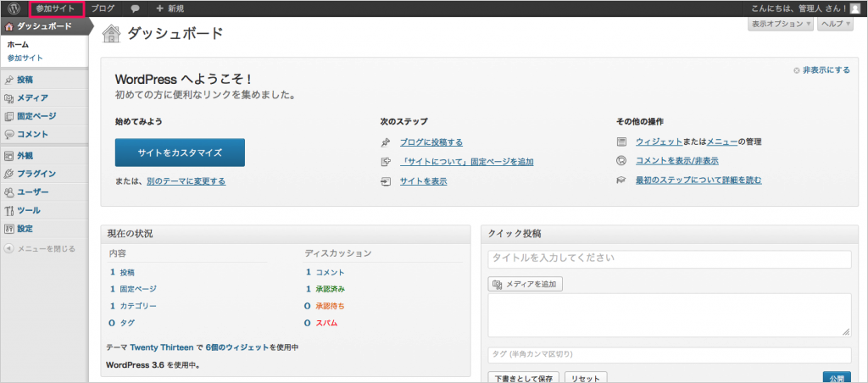Open the comments bubble icon in admin bar

tap(135, 8)
